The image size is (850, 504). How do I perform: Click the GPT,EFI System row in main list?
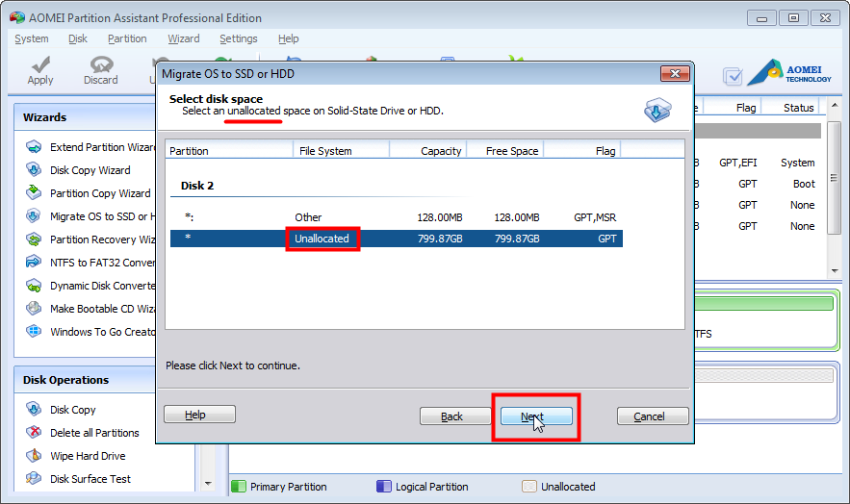coord(758,163)
